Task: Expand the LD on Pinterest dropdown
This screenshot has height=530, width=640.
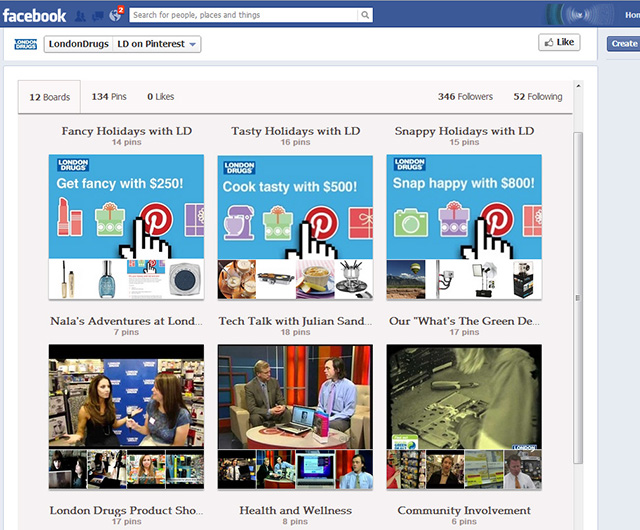Action: tap(157, 44)
